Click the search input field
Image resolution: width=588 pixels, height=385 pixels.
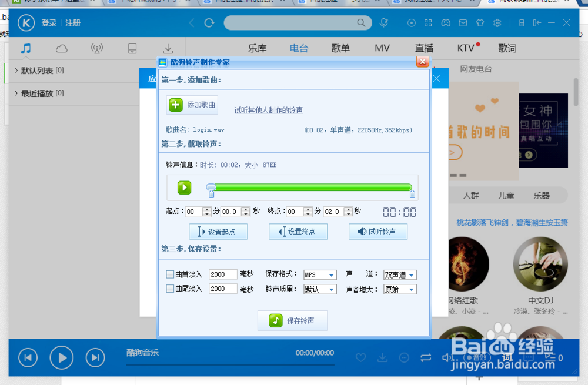290,23
